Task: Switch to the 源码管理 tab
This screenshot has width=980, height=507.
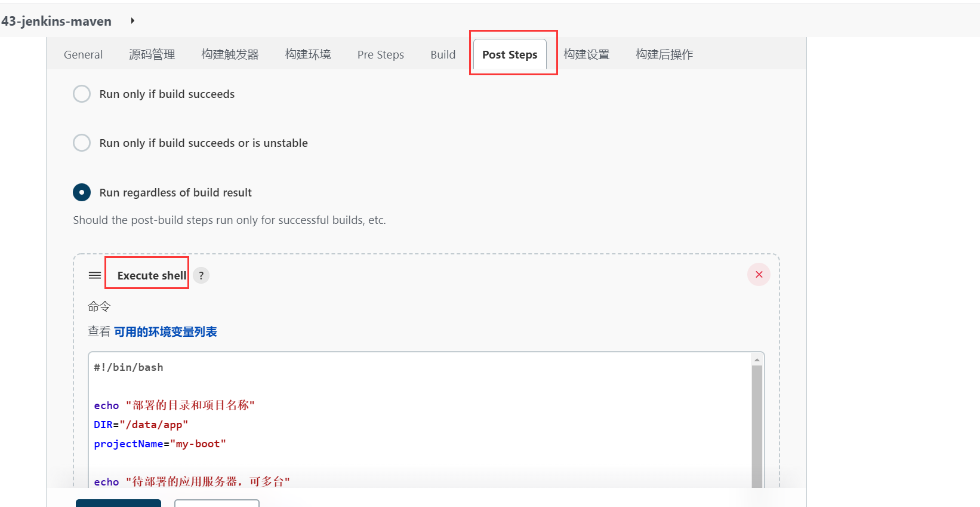Action: tap(152, 54)
